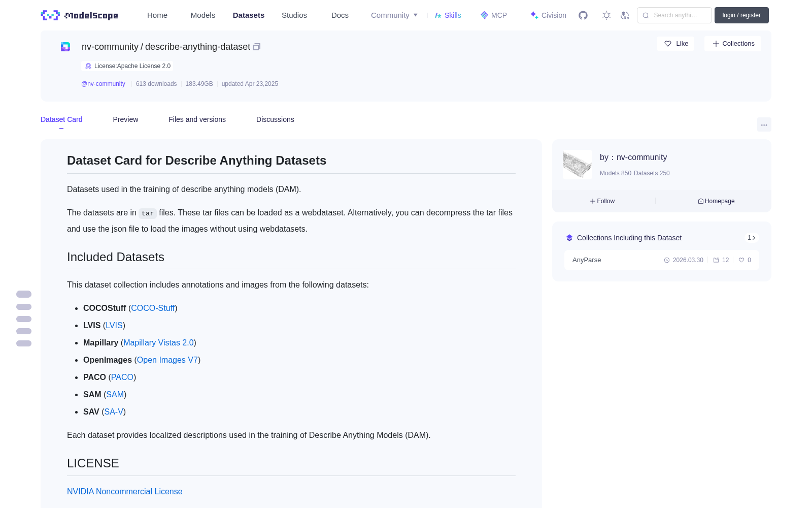Open the three-dots more options button

764,124
